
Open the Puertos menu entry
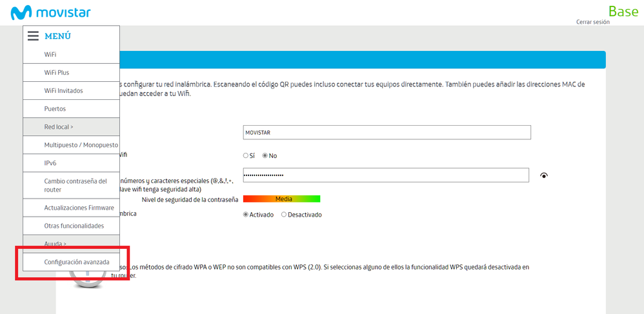click(55, 109)
